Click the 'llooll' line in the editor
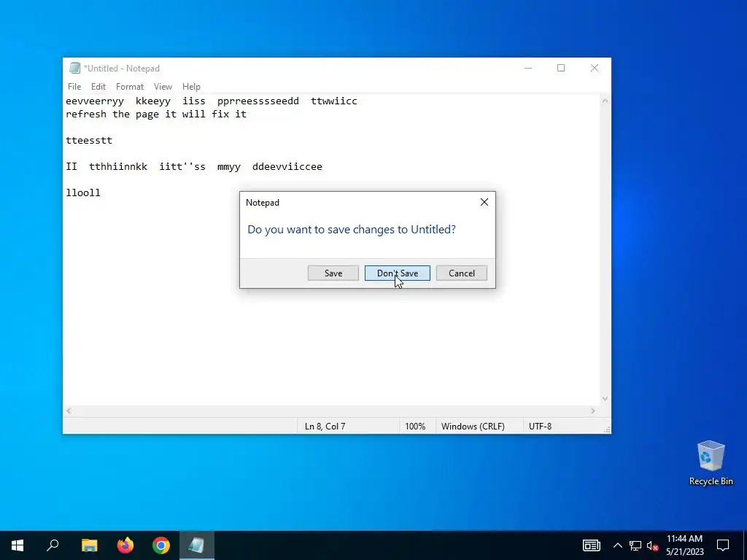The image size is (747, 560). 83,192
